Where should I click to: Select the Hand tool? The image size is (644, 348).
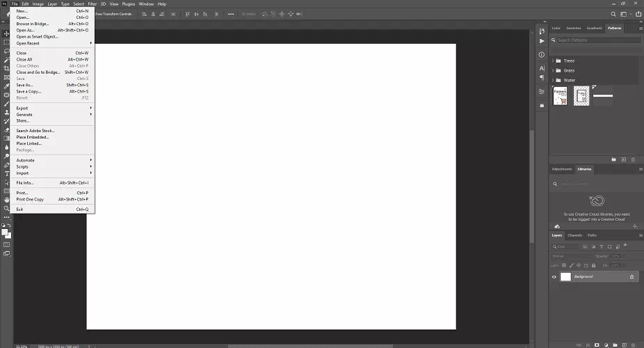[6, 200]
